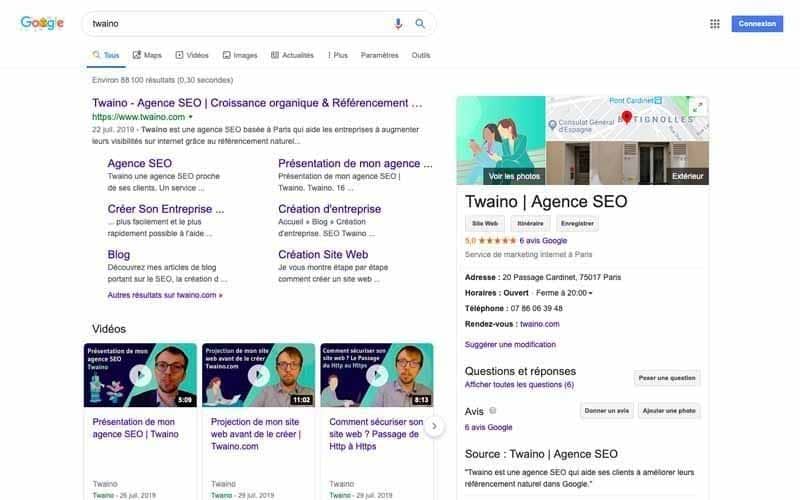Screen dimensions: 800x500
Task: Switch to the Vidéos tab
Action: point(192,55)
